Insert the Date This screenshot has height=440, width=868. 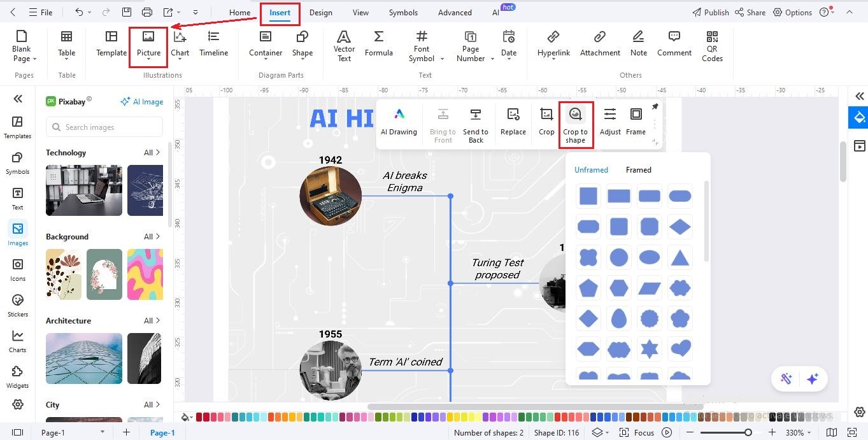coord(509,46)
